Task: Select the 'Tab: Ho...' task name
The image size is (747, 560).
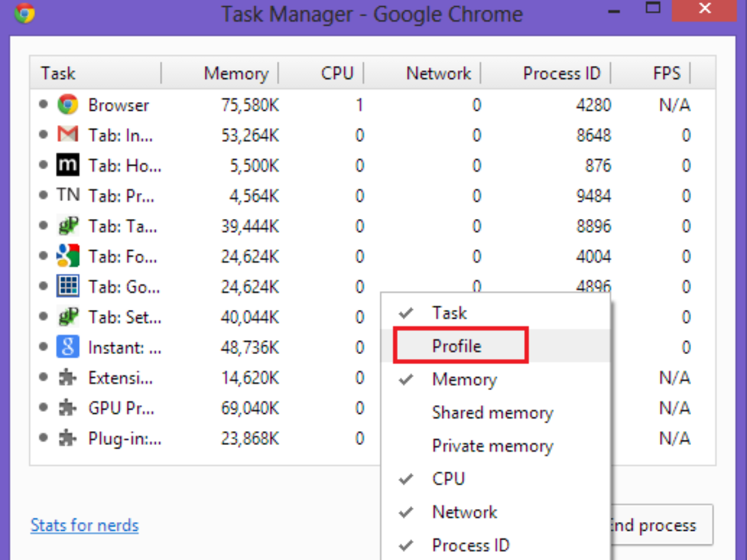Action: pos(125,166)
